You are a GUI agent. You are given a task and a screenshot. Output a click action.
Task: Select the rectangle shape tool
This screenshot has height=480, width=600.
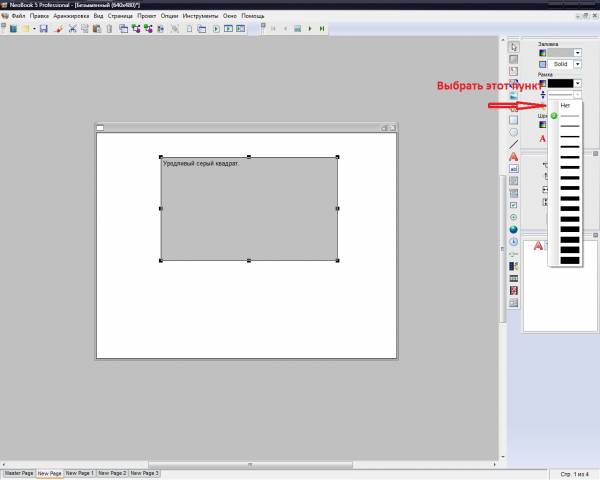click(514, 120)
